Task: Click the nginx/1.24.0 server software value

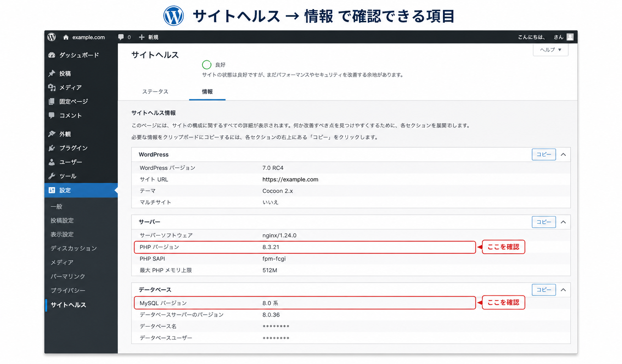Action: point(279,235)
